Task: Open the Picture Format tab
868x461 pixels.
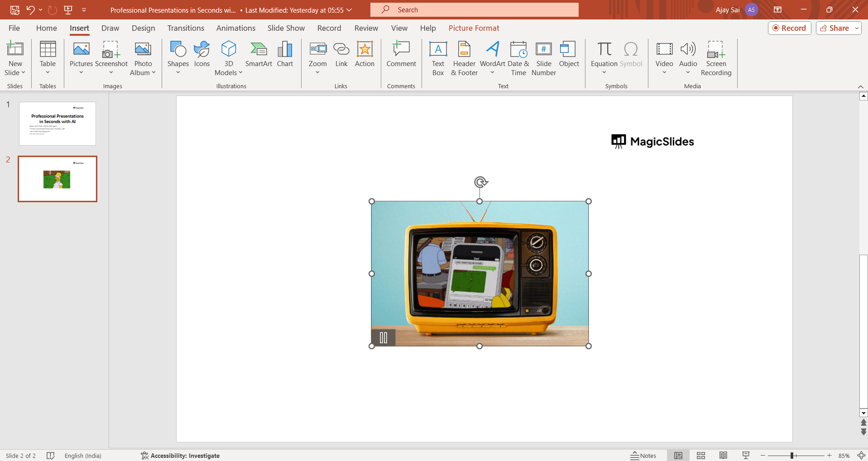Action: [x=474, y=28]
